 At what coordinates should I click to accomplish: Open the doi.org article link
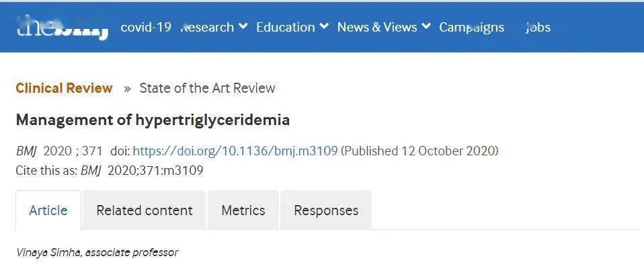click(235, 151)
